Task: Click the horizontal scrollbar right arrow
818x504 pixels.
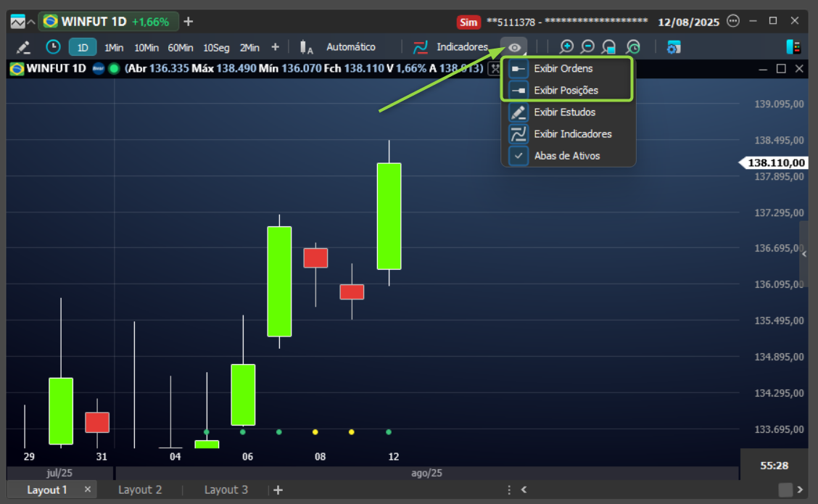Action: click(x=799, y=490)
